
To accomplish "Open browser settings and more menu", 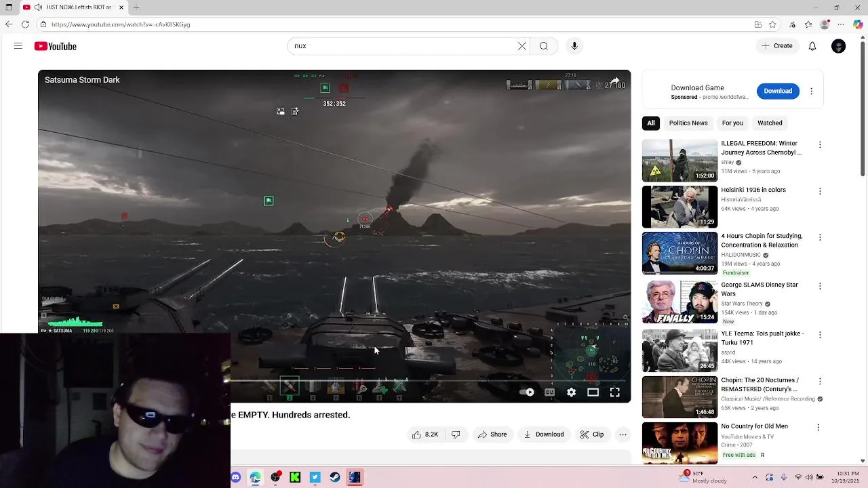I will pyautogui.click(x=842, y=24).
